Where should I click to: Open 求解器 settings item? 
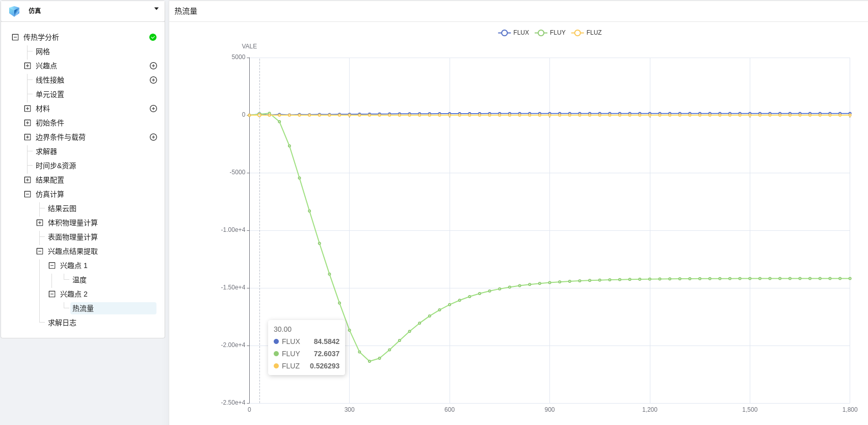click(46, 151)
